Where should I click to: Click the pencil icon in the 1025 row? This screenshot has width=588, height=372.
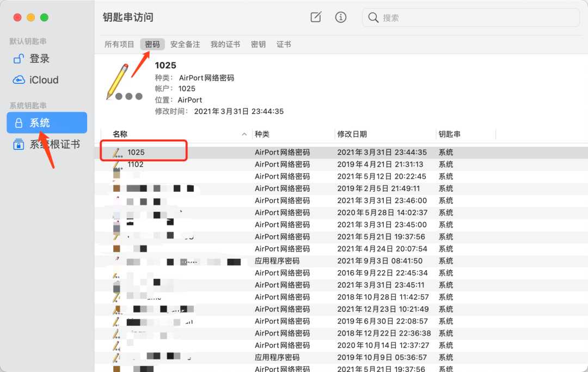(x=118, y=153)
